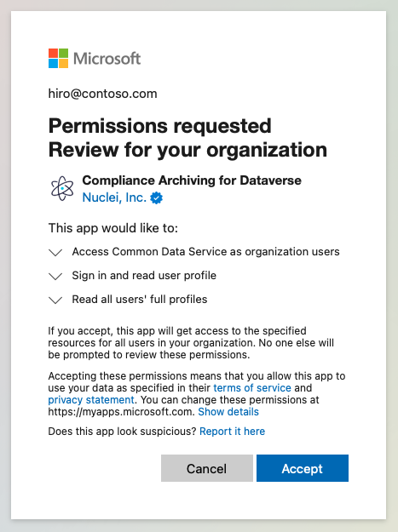Click the Microsoft four-color logo
The height and width of the screenshot is (532, 398).
coord(59,59)
